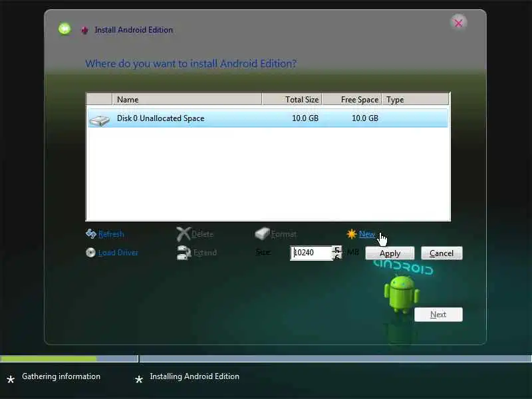This screenshot has width=532, height=399.
Task: Click into the Size field showing 10240
Action: (x=311, y=253)
